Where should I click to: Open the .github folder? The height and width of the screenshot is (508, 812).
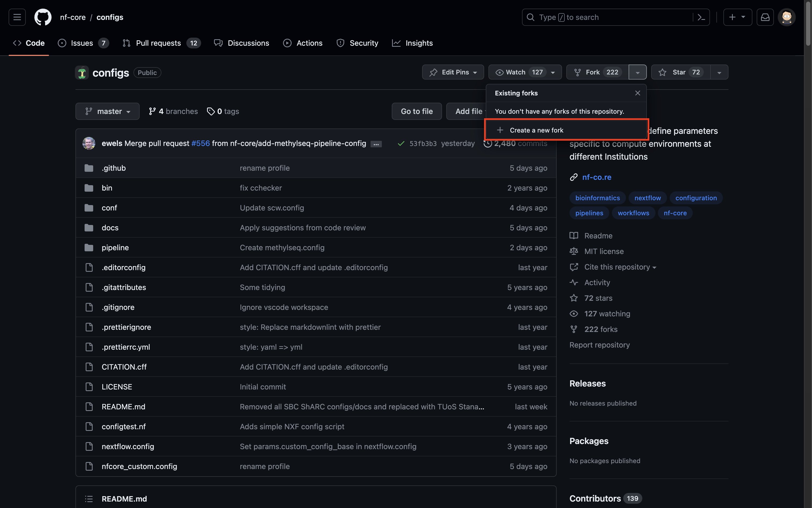coord(114,168)
